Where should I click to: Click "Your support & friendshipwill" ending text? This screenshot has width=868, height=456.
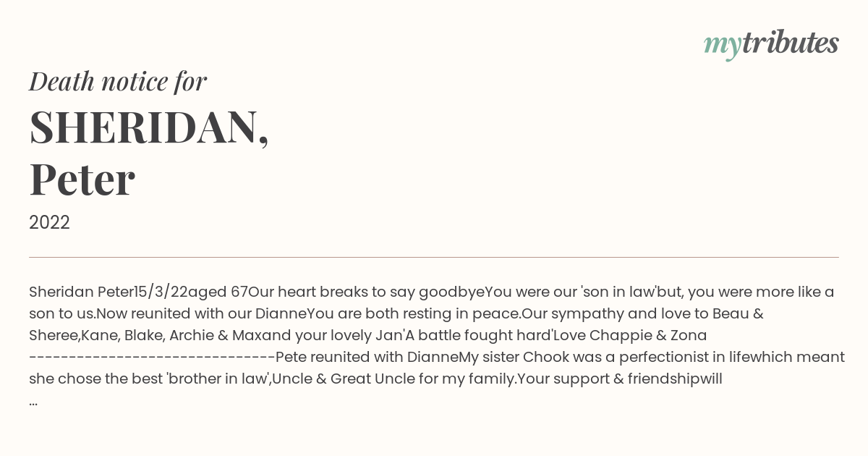pyautogui.click(x=619, y=379)
